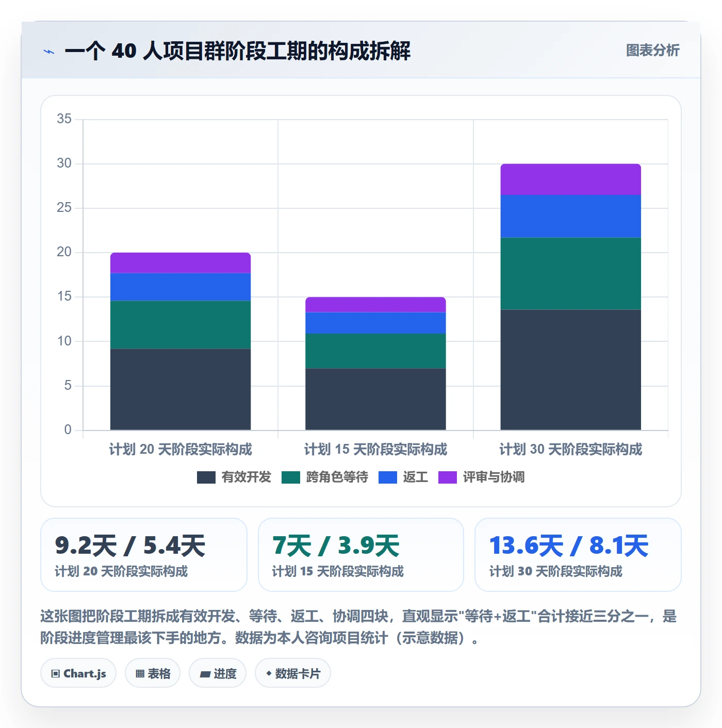
Task: Open the 13.6天 / 8.1天 data card
Action: tap(578, 555)
